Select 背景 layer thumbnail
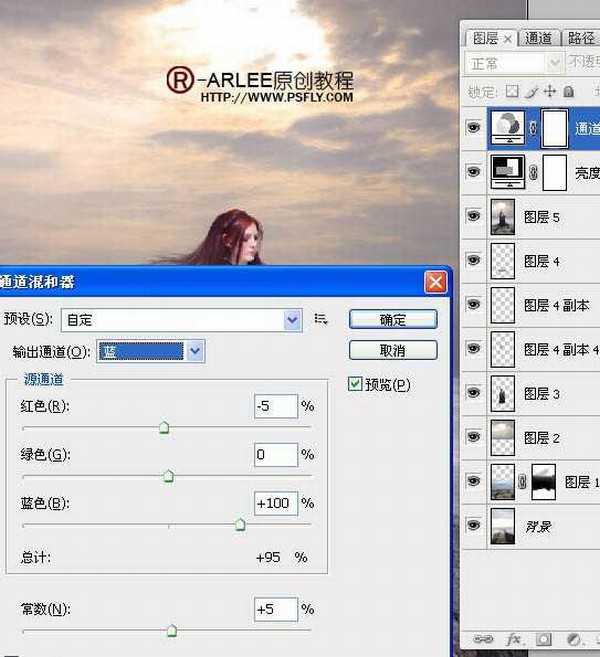This screenshot has width=600, height=657. [x=502, y=526]
